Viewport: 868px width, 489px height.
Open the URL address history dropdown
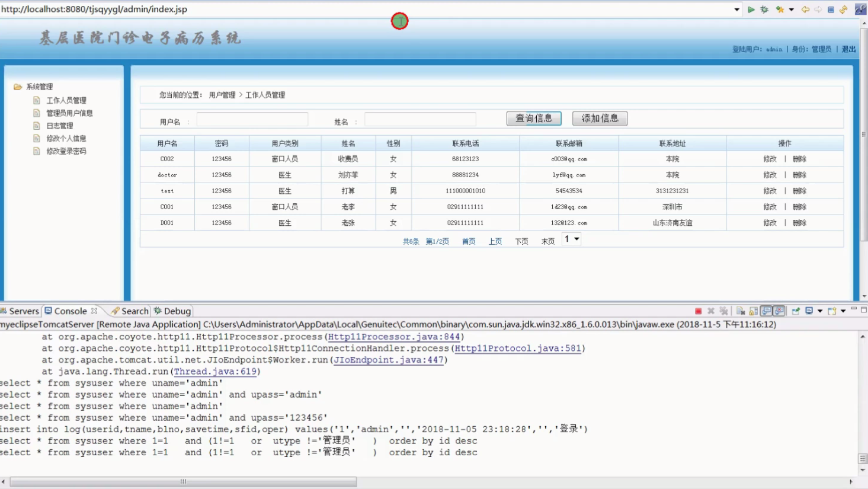[x=736, y=9]
